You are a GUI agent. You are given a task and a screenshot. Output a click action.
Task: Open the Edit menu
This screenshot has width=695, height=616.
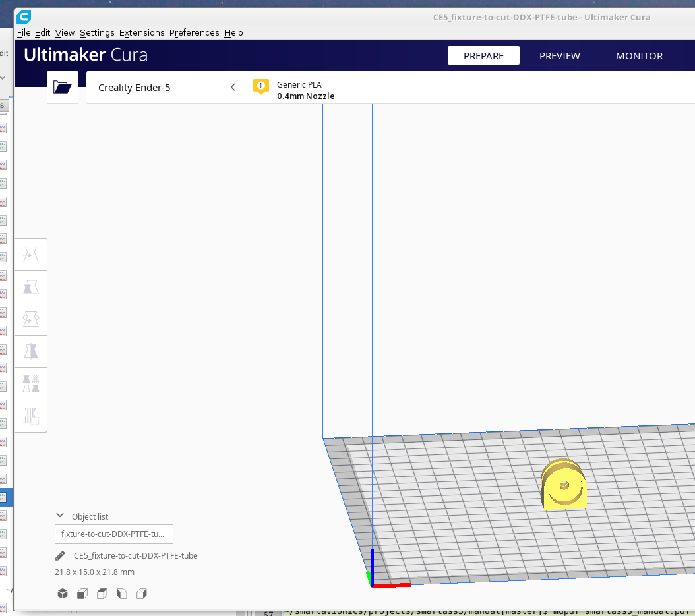tap(42, 33)
